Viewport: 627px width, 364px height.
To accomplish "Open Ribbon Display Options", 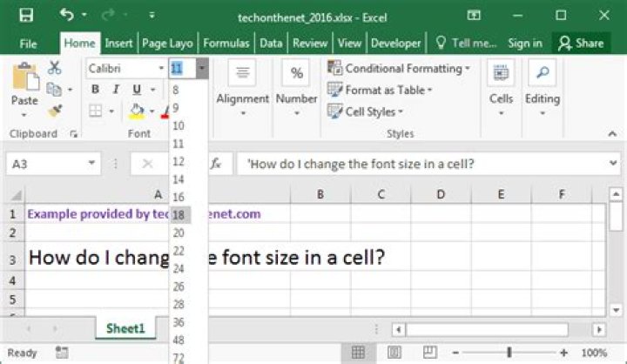I will [474, 16].
